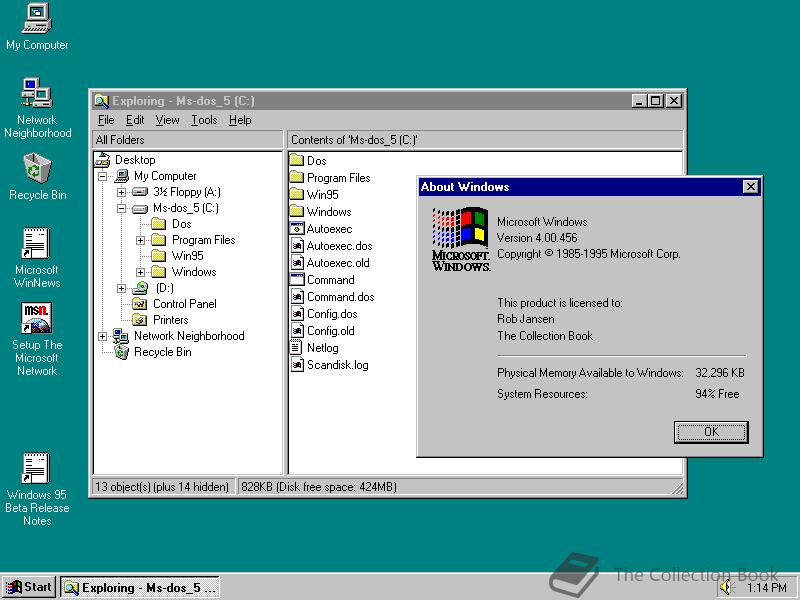Click the 'Version 4.00.456' text

(x=537, y=238)
